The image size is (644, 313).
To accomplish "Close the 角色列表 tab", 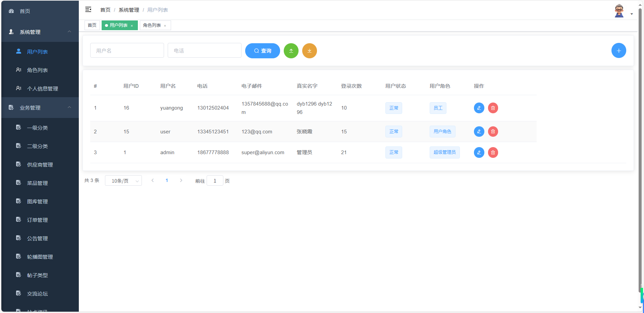I will pyautogui.click(x=165, y=26).
